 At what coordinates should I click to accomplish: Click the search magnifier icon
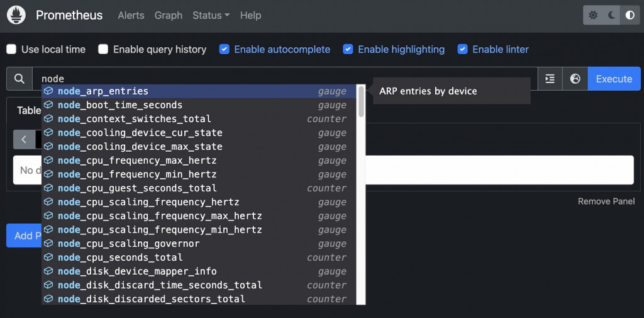tap(19, 79)
